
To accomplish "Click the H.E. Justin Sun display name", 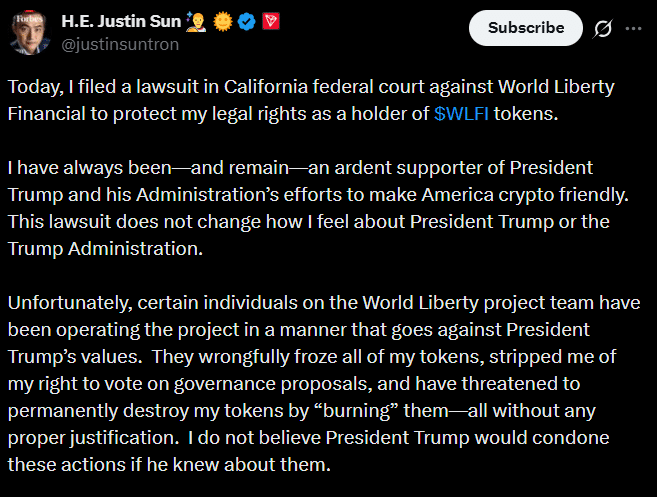I will (x=123, y=21).
